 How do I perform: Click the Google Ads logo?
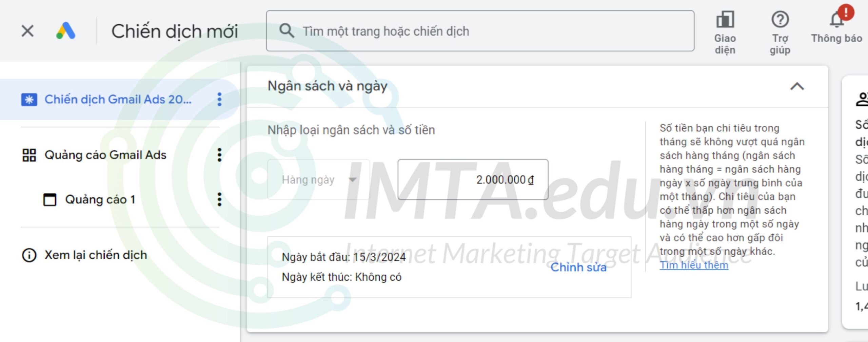(66, 31)
